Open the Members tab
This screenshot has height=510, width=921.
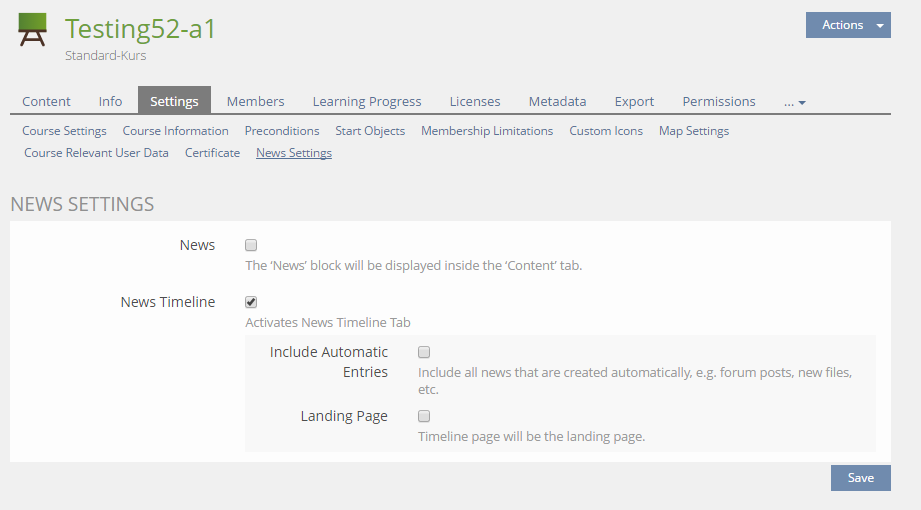[x=255, y=101]
